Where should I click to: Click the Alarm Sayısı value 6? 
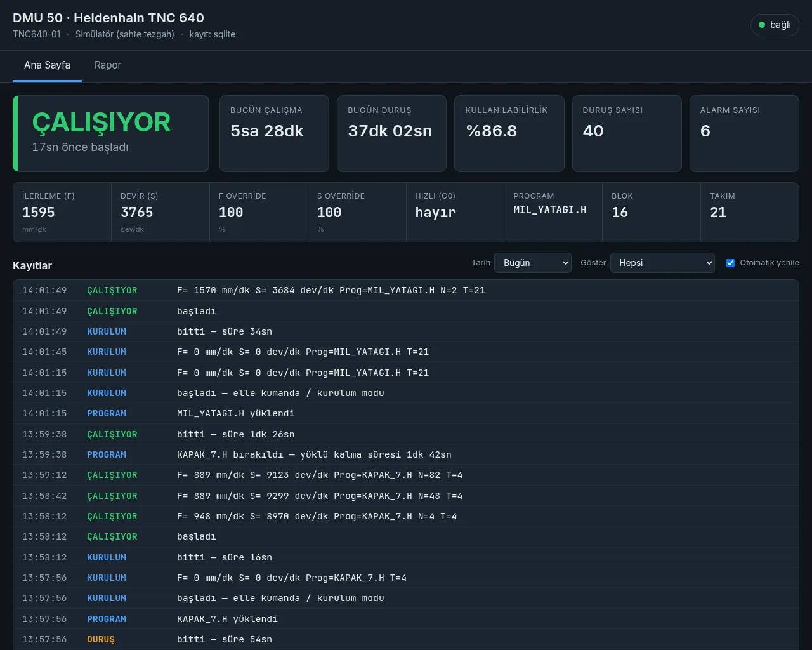click(x=705, y=131)
